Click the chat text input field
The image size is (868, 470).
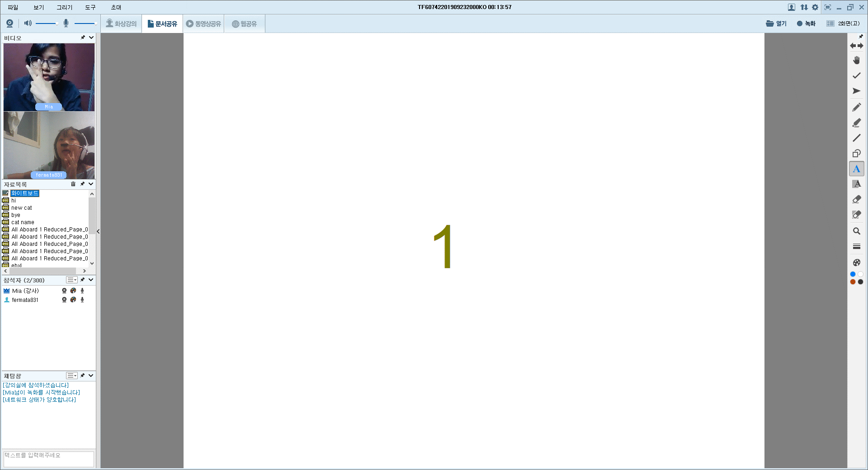[x=48, y=459]
